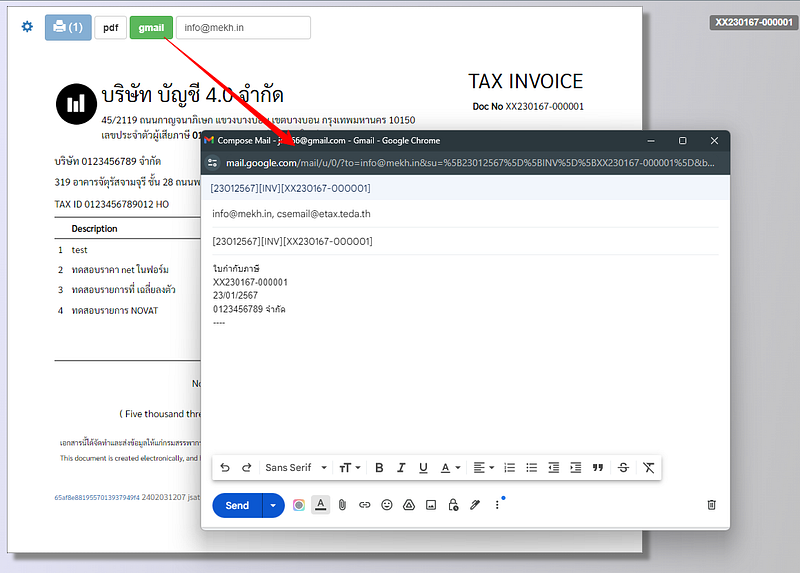Toggle italic formatting
Screen dimensions: 800x573
401,467
